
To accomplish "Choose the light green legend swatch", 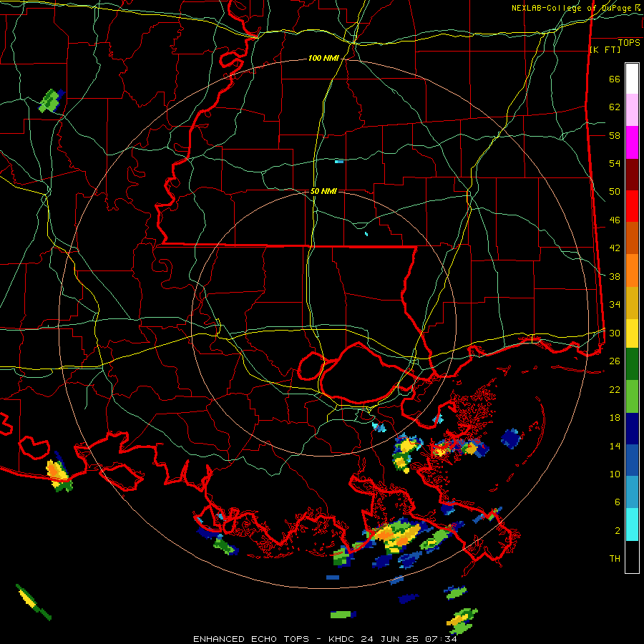I will [x=632, y=396].
